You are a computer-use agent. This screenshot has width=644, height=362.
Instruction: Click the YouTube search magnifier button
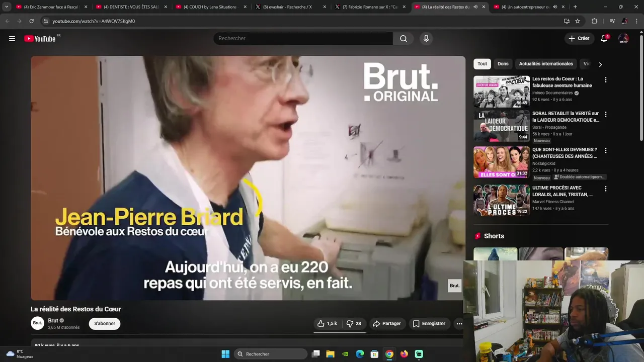pos(404,39)
